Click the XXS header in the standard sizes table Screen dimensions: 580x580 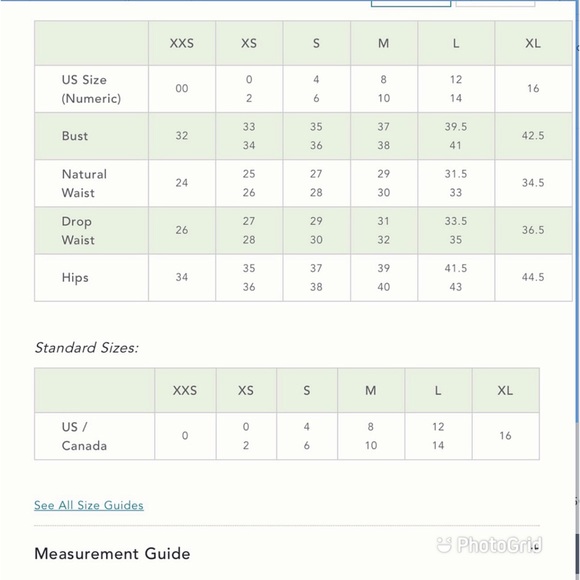185,391
